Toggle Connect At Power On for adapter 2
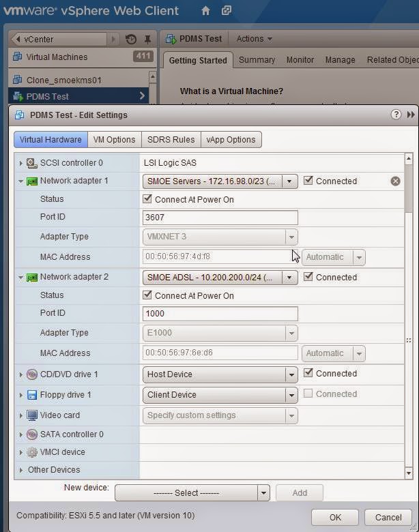 (147, 295)
